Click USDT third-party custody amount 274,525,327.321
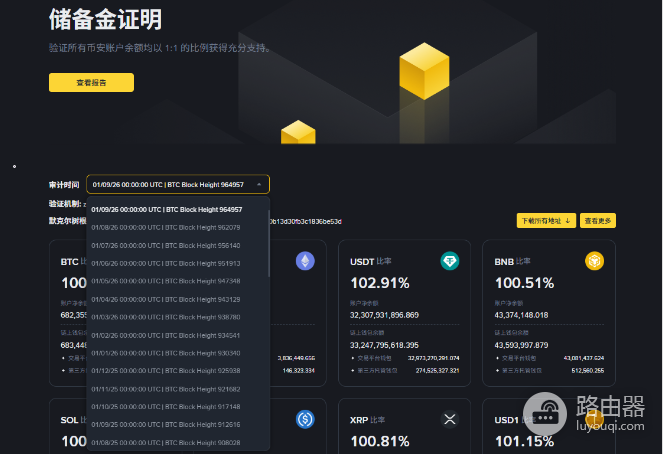 (x=437, y=370)
